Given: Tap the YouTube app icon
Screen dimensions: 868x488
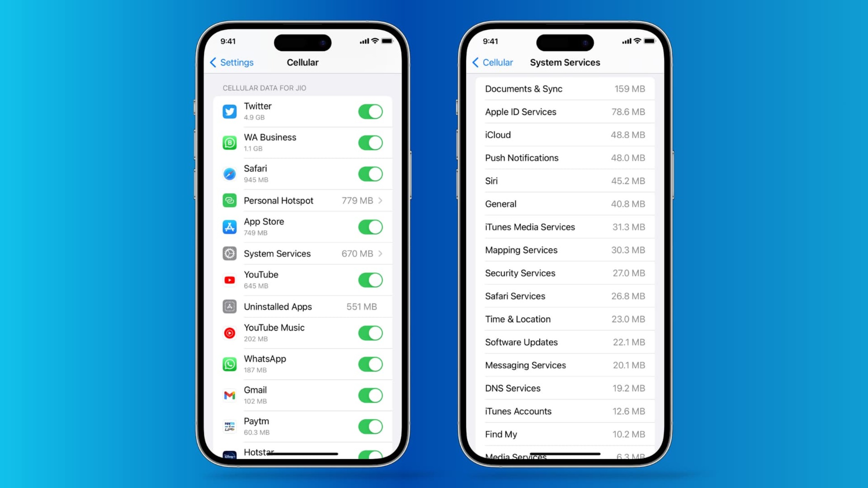Looking at the screenshot, I should coord(229,279).
